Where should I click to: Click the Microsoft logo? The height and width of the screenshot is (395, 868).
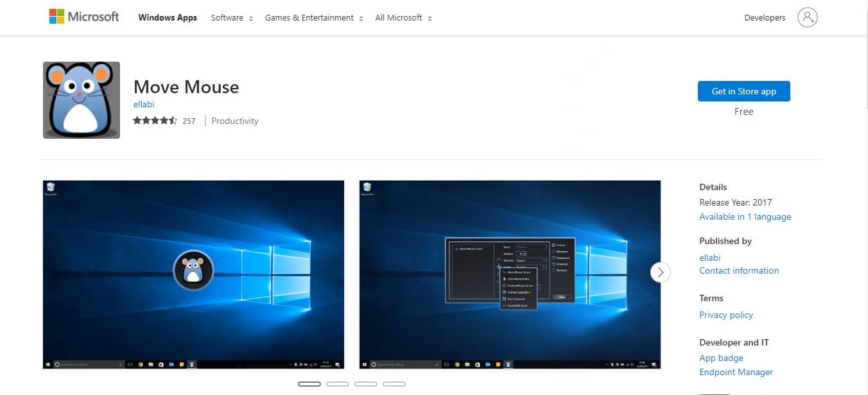[x=84, y=17]
